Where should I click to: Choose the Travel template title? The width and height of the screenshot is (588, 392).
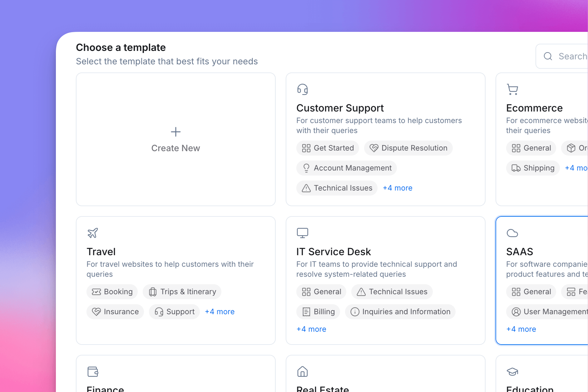pos(101,252)
